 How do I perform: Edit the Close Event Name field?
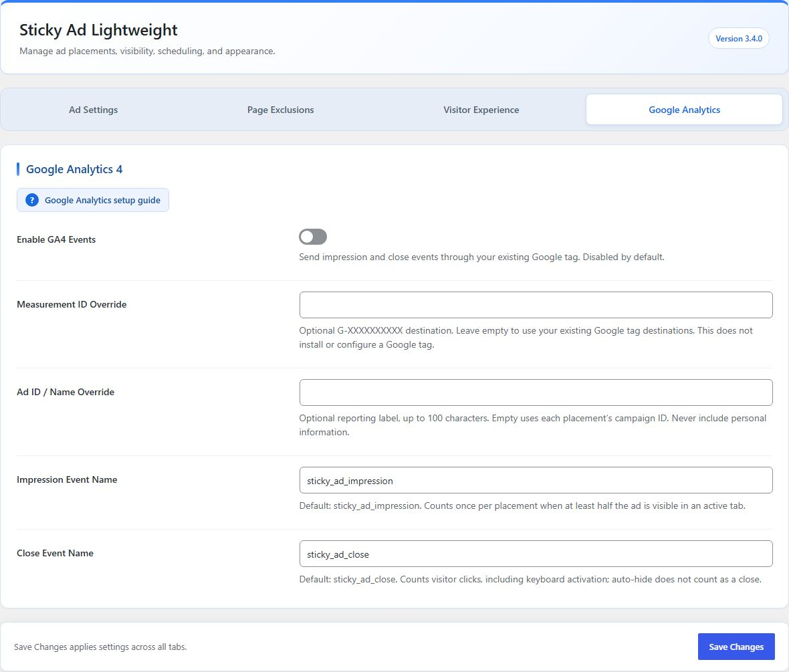tap(536, 554)
